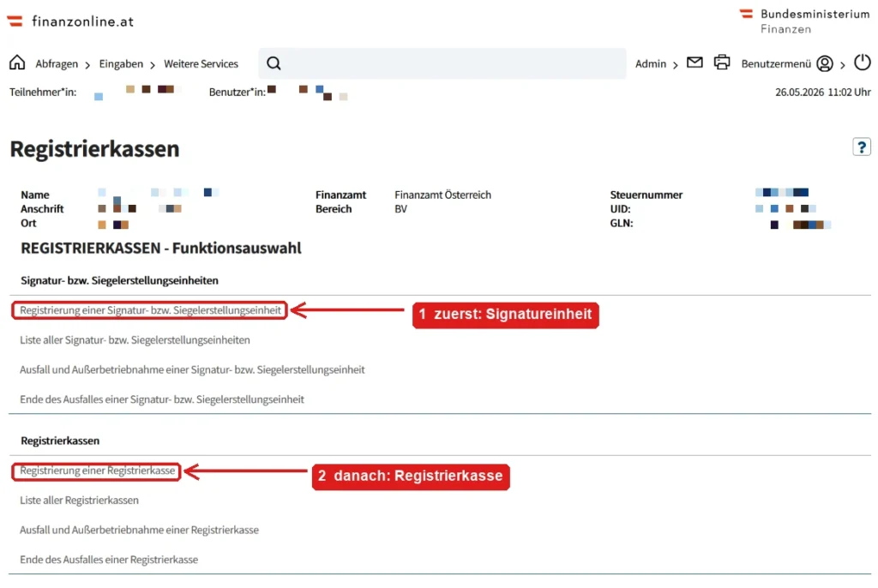Screen dimensions: 878x588
Task: Click the Steuernummer label
Action: point(646,195)
